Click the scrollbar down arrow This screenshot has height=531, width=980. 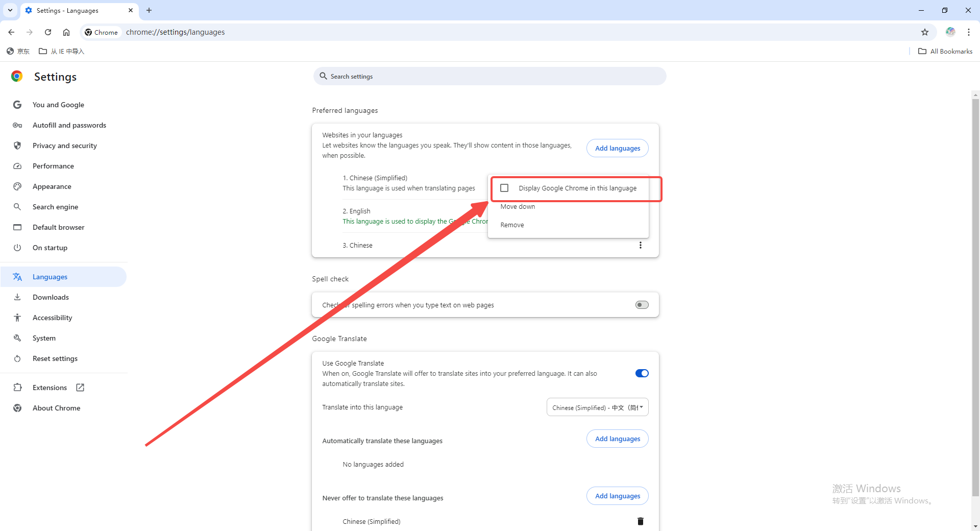975,526
